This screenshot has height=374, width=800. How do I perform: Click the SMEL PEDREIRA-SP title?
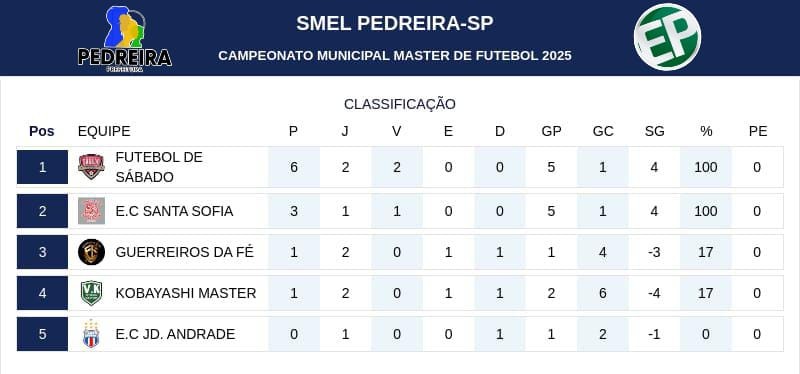click(x=395, y=23)
